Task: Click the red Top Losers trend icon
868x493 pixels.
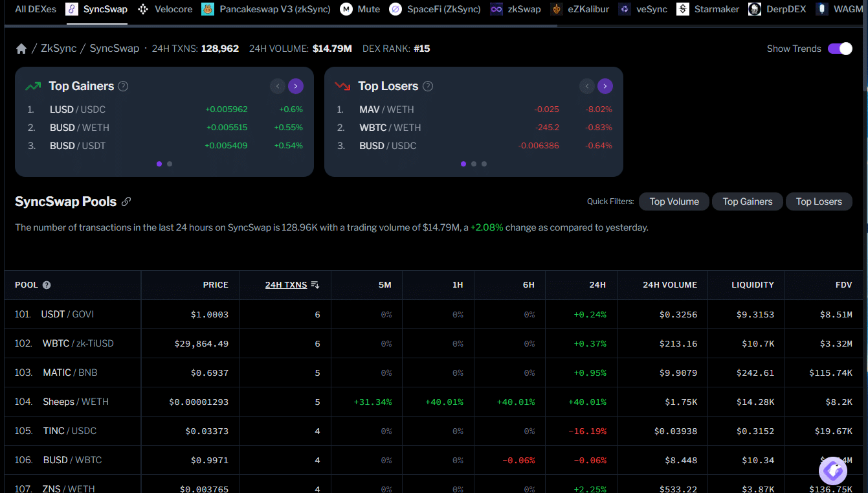Action: click(x=342, y=86)
